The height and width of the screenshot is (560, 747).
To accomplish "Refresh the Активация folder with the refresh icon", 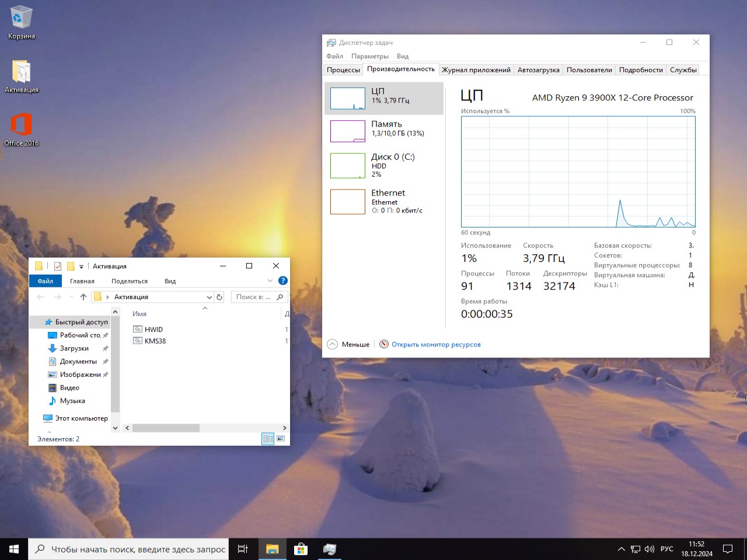I will 219,296.
